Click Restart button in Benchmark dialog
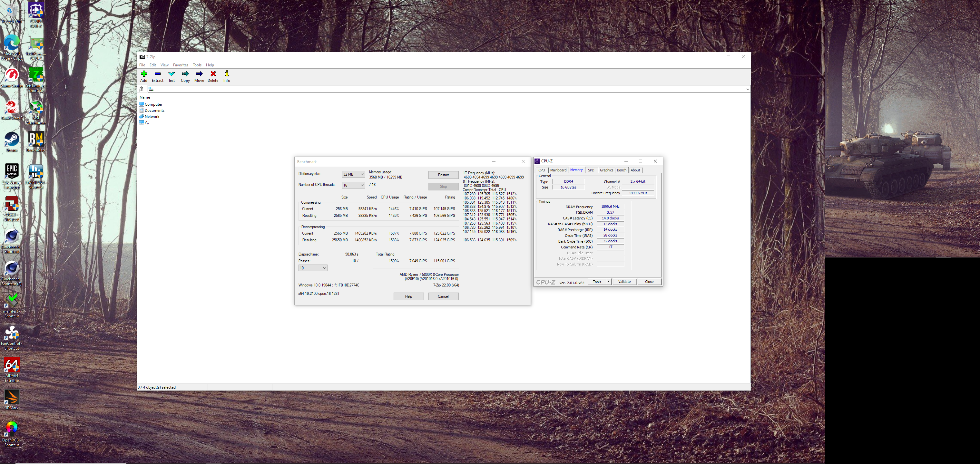This screenshot has height=464, width=980. [443, 175]
